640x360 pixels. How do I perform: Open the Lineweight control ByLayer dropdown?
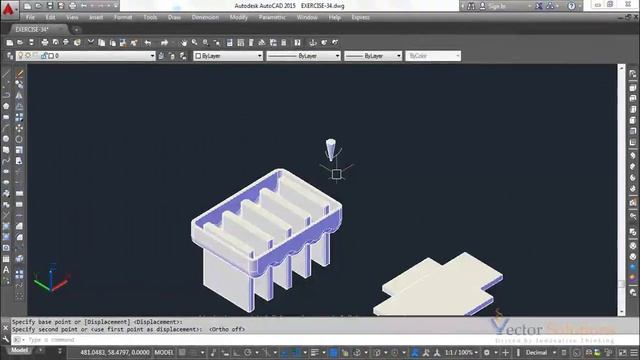point(373,56)
